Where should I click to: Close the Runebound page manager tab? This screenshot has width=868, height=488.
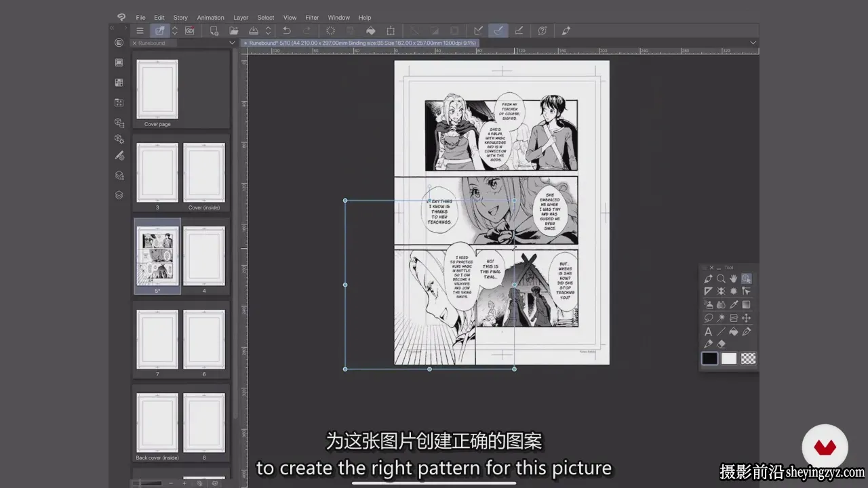(x=134, y=43)
